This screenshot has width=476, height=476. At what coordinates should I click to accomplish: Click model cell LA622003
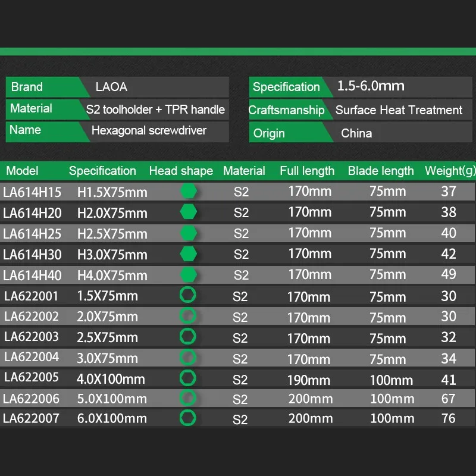tap(32, 337)
